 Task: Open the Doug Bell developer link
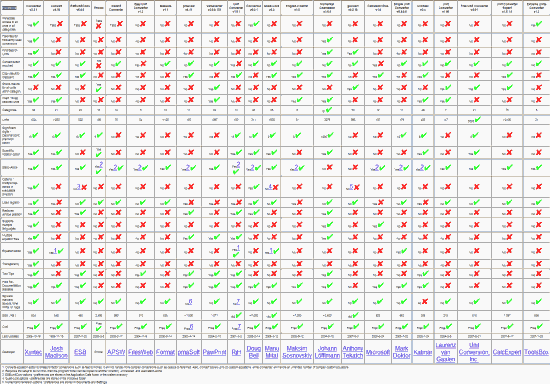click(x=254, y=352)
